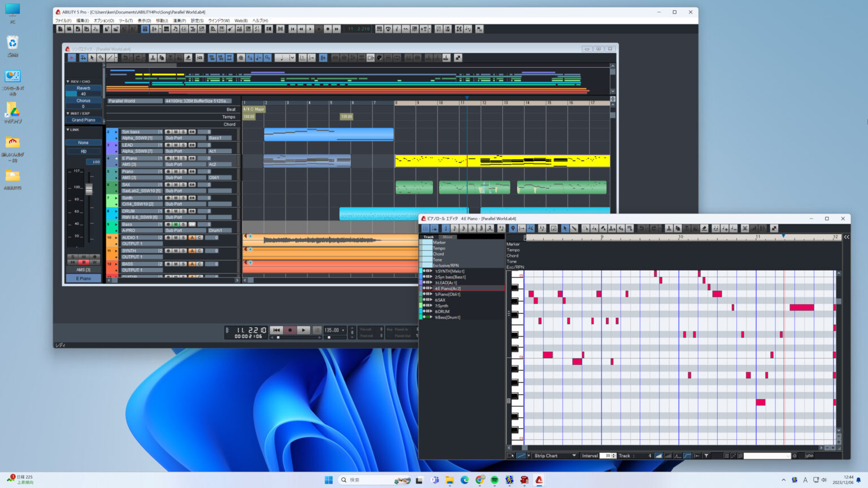Collapse the REV / CHO section
The width and height of the screenshot is (868, 488).
pyautogui.click(x=68, y=81)
